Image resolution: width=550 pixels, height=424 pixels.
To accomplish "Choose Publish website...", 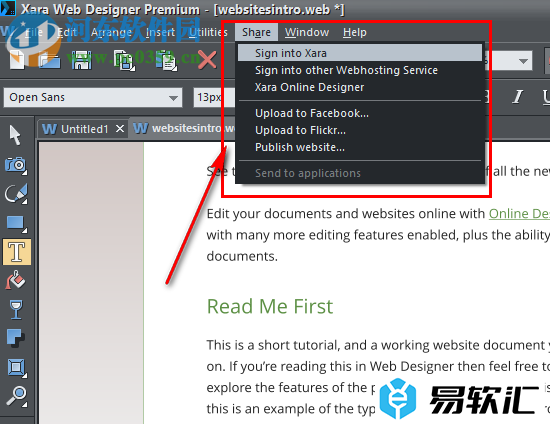I will coord(360,147).
